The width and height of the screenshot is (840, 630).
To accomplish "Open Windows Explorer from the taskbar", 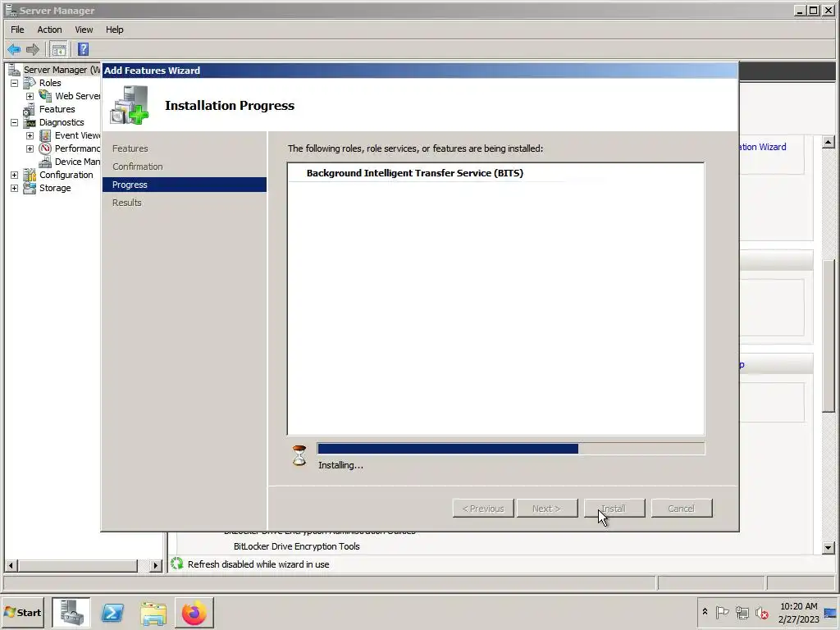I will pyautogui.click(x=153, y=614).
